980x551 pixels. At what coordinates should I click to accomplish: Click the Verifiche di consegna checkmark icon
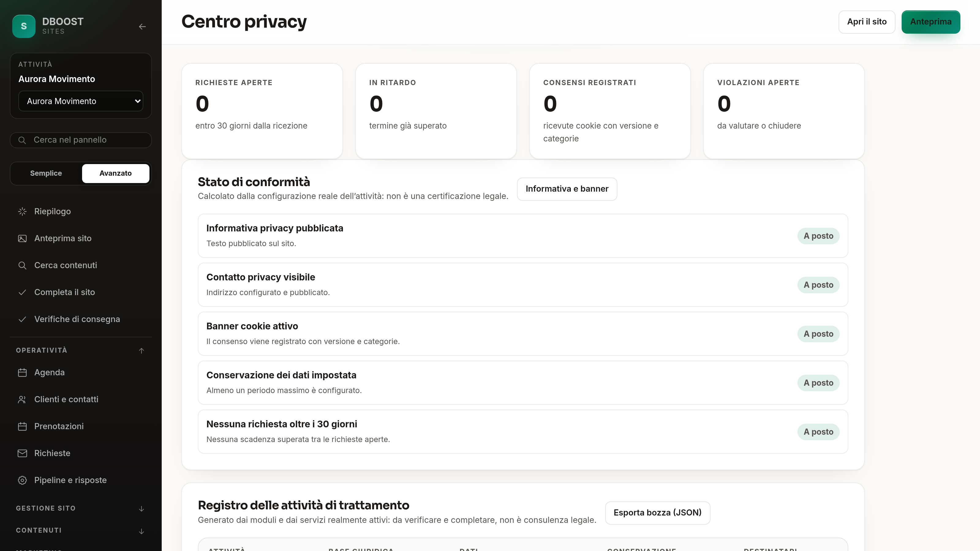(22, 319)
